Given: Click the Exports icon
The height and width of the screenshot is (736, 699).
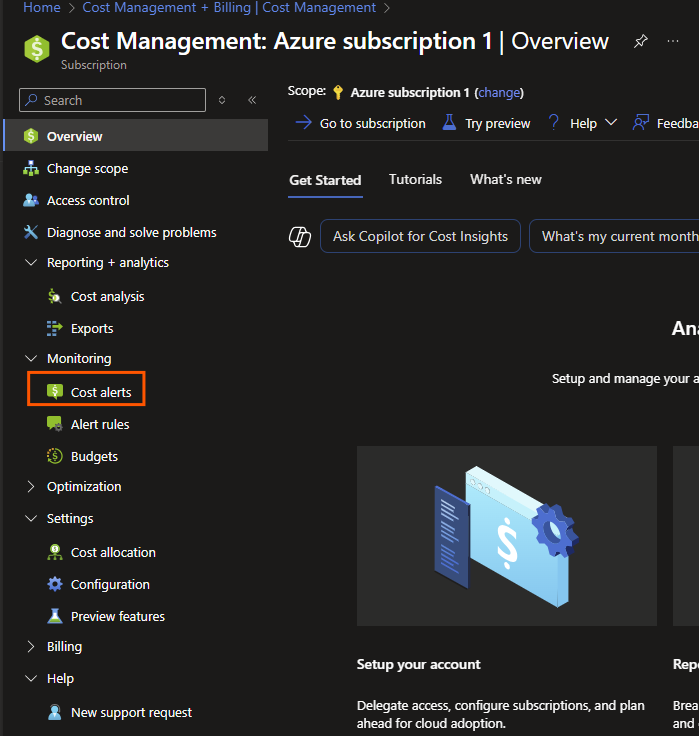Looking at the screenshot, I should tap(54, 328).
